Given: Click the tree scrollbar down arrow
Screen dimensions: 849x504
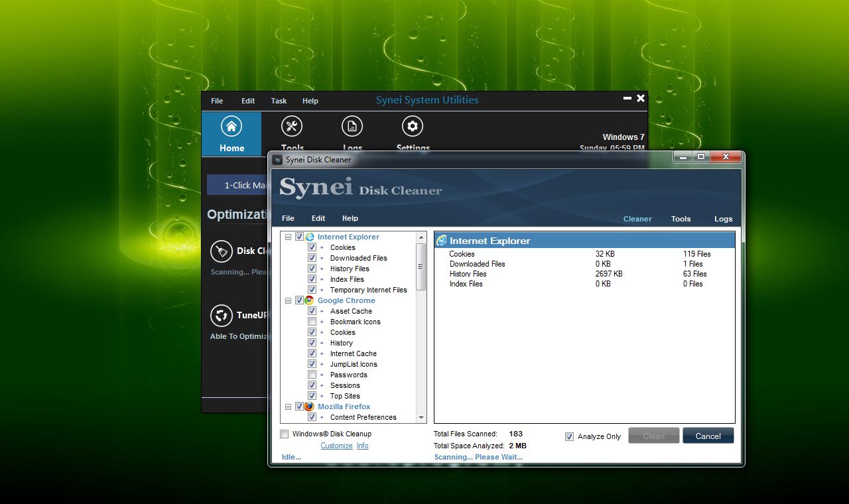Looking at the screenshot, I should coord(421,418).
